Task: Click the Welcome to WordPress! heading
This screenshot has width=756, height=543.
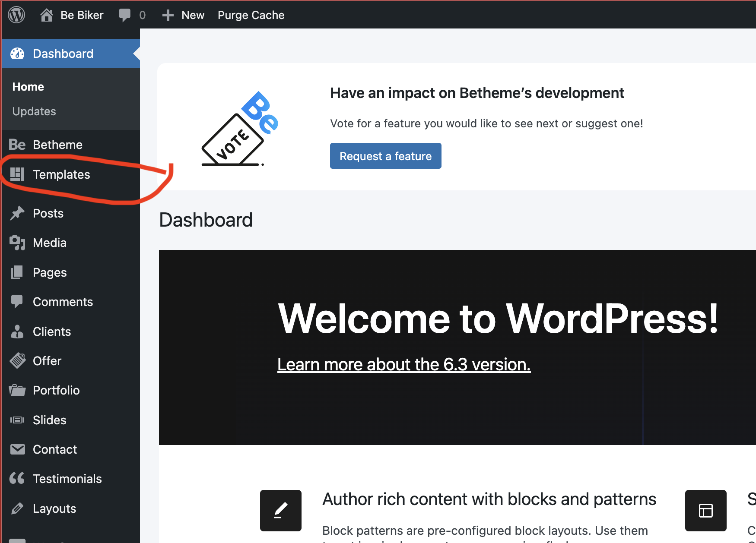Action: coord(498,319)
